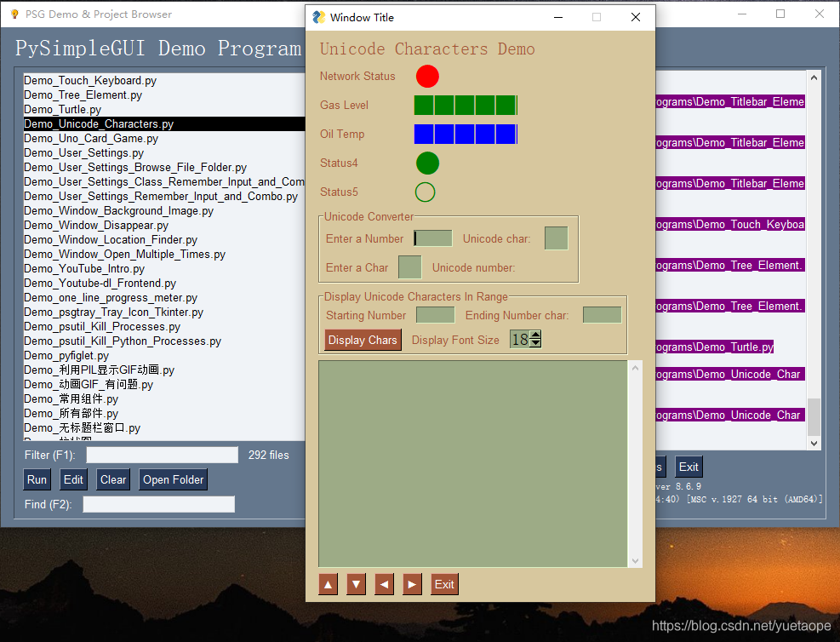The image size is (840, 642).
Task: Click the Clear button in PSG Demo browser
Action: [113, 479]
